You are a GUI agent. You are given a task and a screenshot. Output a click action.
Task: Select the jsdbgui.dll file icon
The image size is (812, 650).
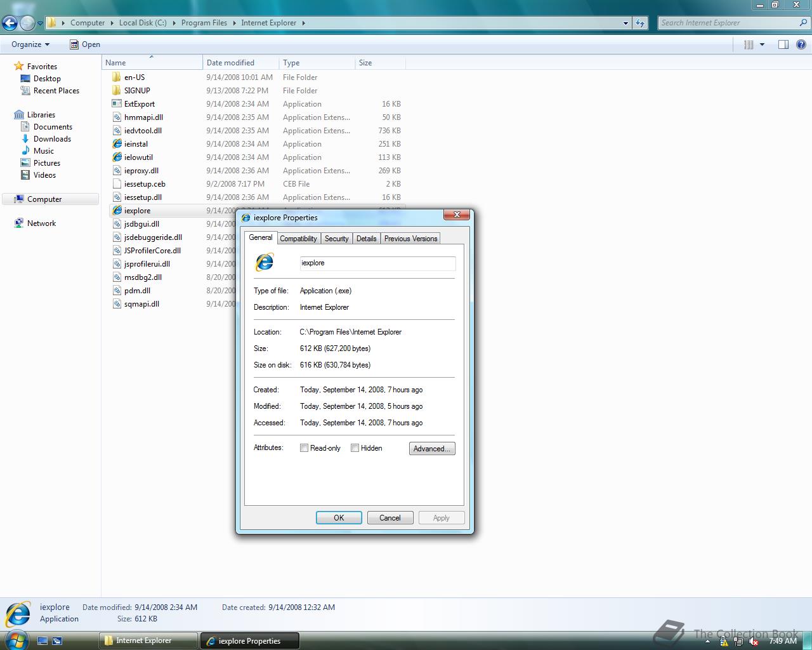117,224
